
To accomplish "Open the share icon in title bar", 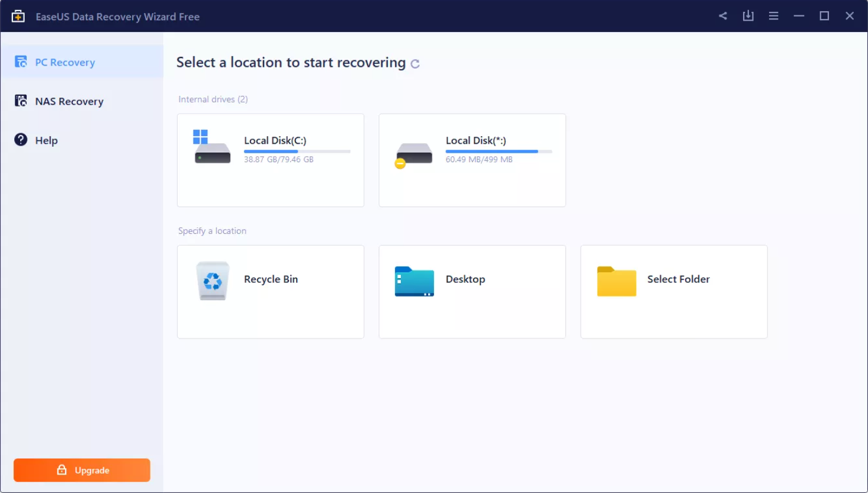I will pyautogui.click(x=723, y=16).
